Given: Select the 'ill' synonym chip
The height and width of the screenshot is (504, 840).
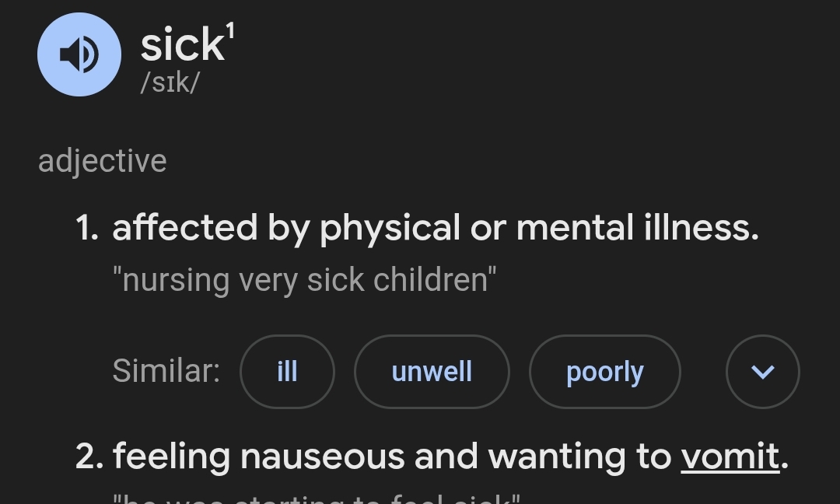Looking at the screenshot, I should coord(287,372).
